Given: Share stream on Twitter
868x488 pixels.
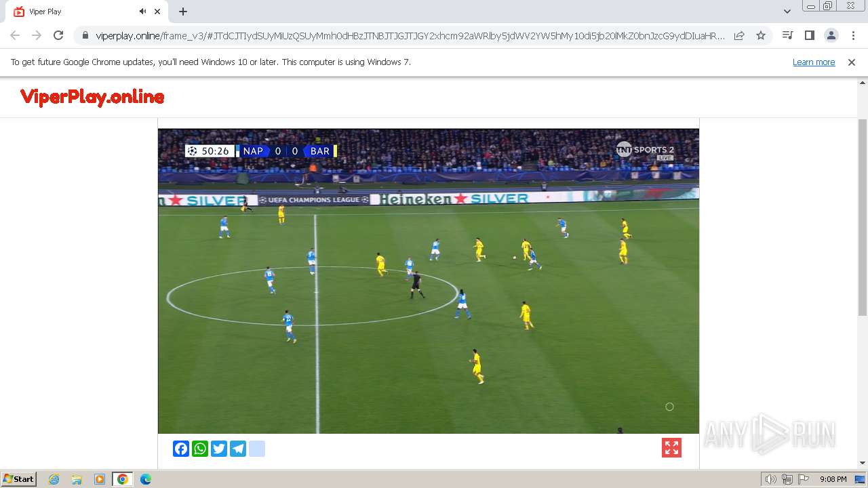Looking at the screenshot, I should click(219, 449).
